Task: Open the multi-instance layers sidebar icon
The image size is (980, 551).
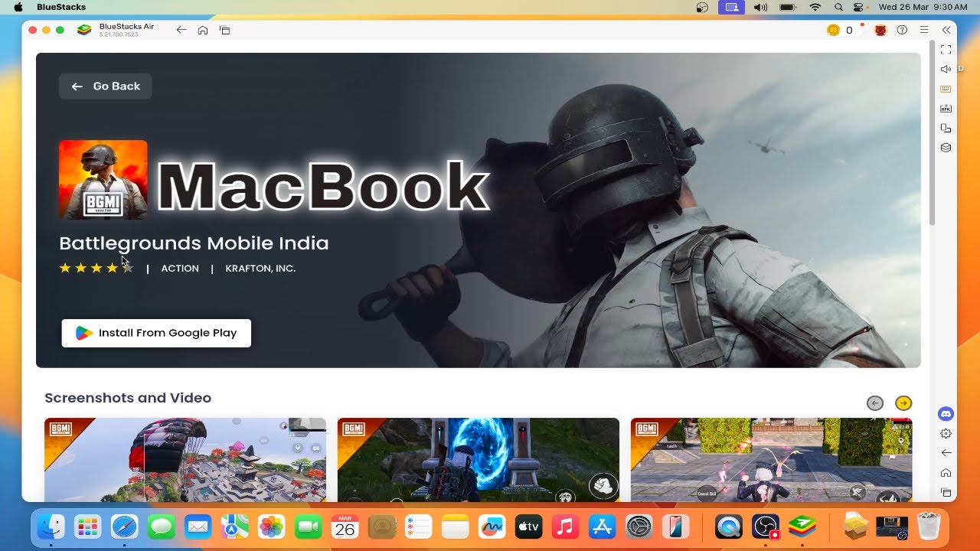Action: [946, 148]
